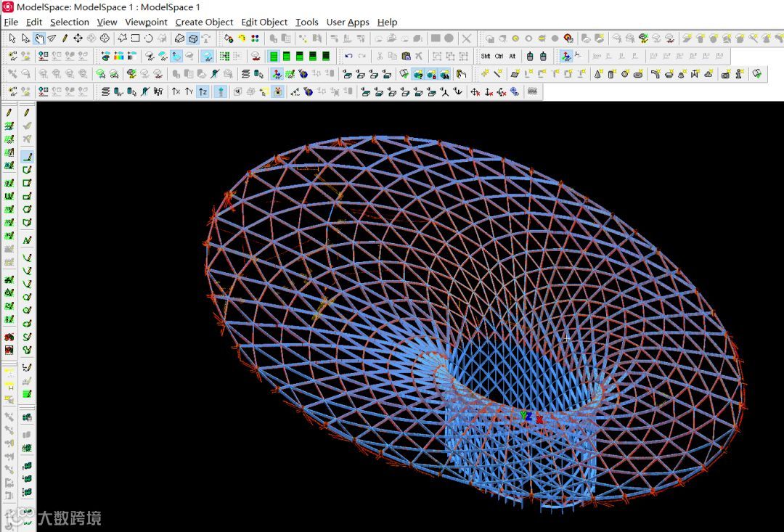Toggle the X up-axis button

pyautogui.click(x=176, y=91)
